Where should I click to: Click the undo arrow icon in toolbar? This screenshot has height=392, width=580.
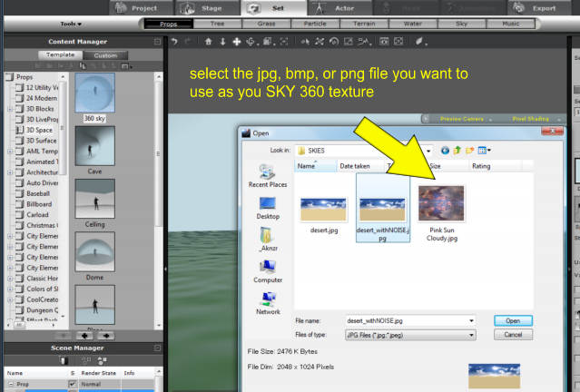pos(172,42)
